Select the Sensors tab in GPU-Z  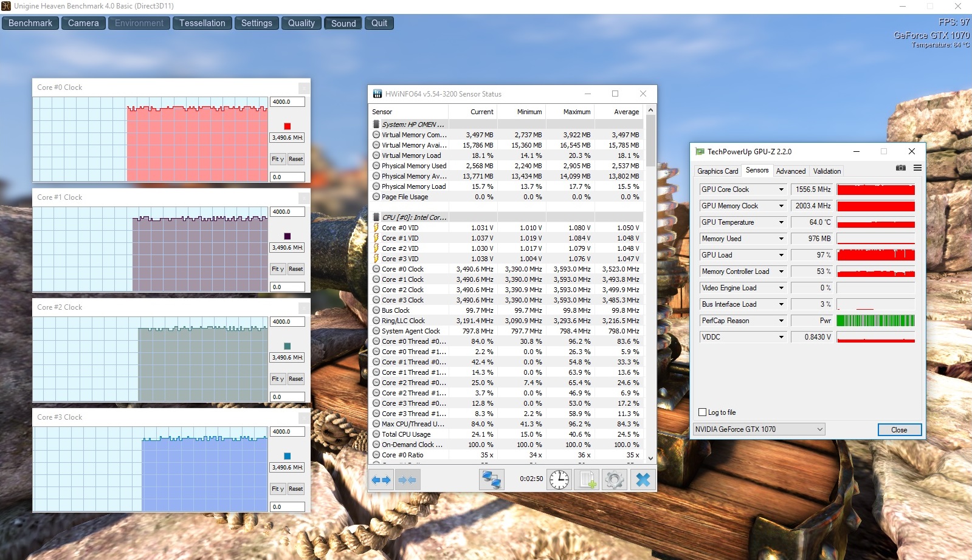click(757, 170)
